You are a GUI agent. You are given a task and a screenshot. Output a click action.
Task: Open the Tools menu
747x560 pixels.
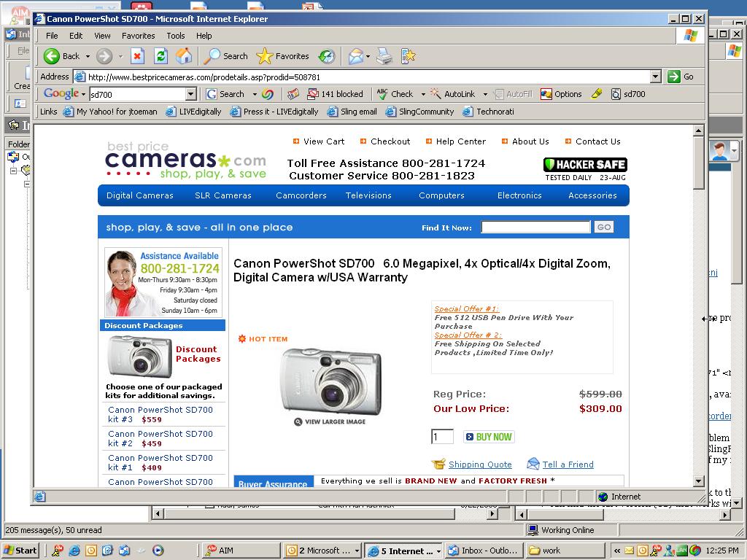tap(176, 35)
